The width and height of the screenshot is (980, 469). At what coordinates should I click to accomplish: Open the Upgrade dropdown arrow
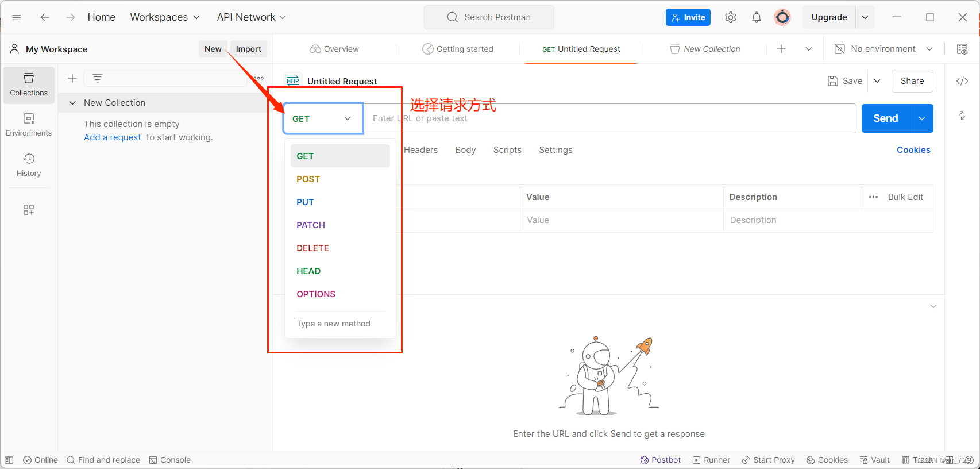[865, 17]
